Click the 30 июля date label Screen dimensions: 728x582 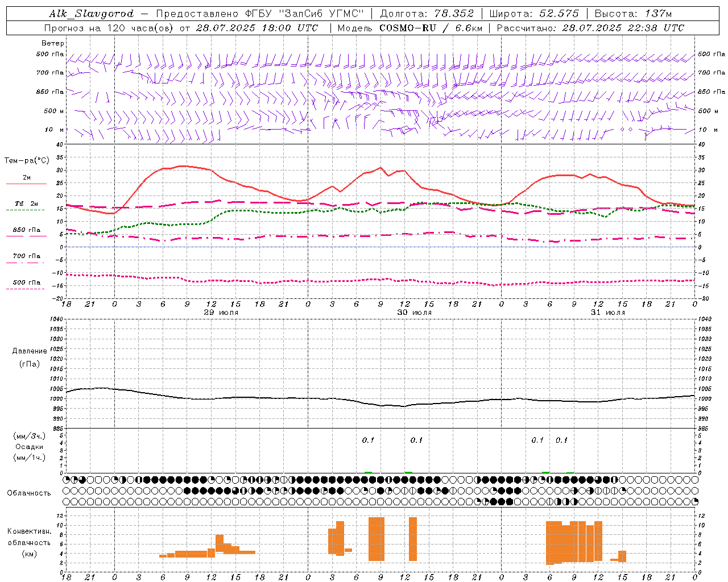(x=414, y=313)
